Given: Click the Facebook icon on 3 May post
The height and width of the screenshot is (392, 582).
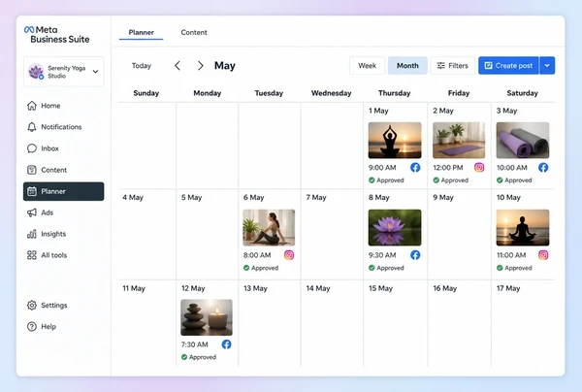Looking at the screenshot, I should [543, 168].
